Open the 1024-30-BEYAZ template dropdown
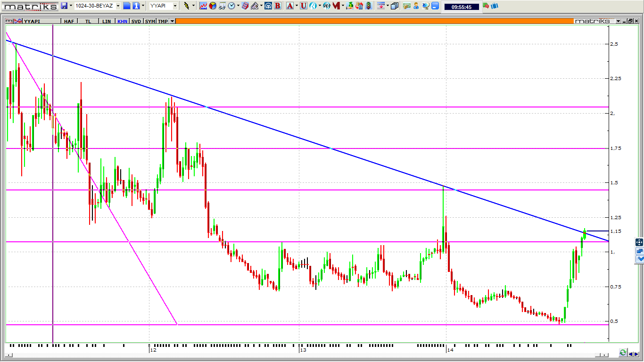Image resolution: width=644 pixels, height=362 pixels. point(117,6)
